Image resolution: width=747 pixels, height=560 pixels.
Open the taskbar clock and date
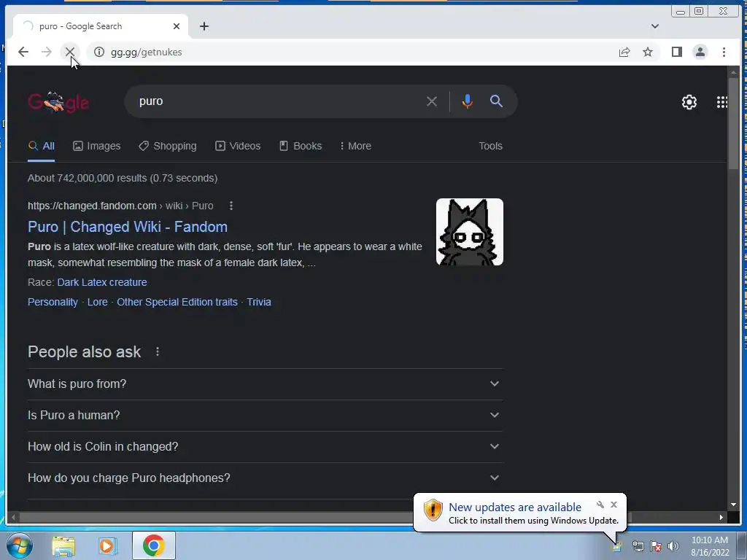point(709,546)
